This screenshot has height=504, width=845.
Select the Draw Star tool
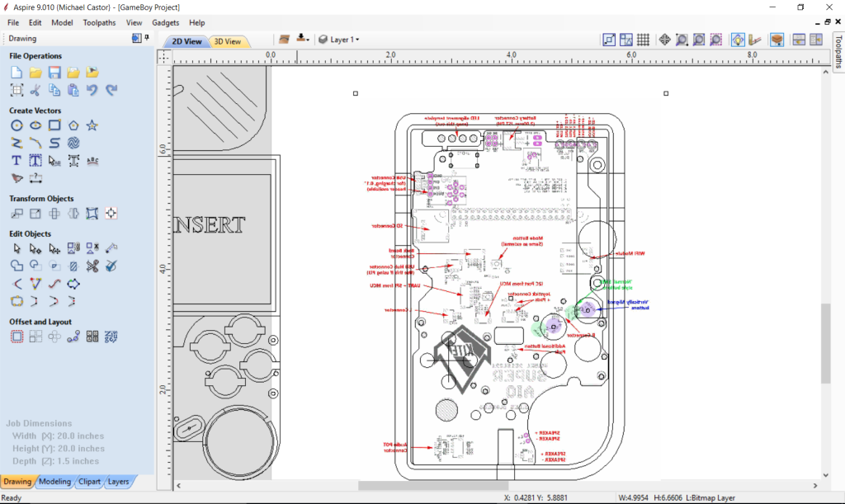click(92, 125)
